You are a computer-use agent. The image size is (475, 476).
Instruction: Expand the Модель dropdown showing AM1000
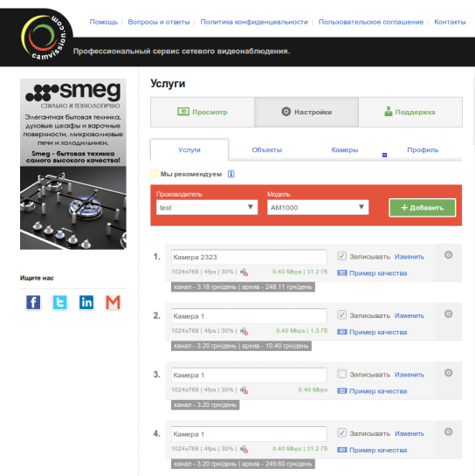point(318,207)
